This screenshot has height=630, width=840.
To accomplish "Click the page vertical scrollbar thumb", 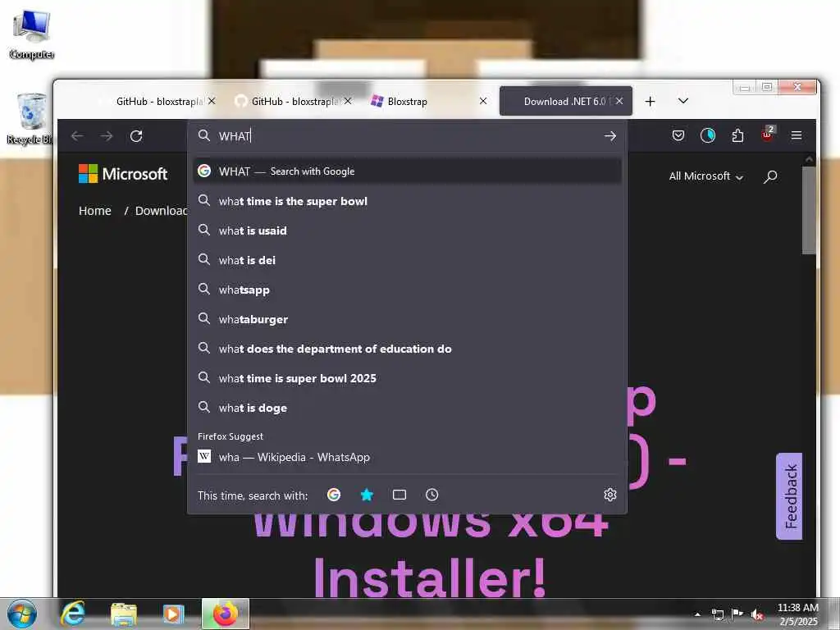I will point(809,210).
